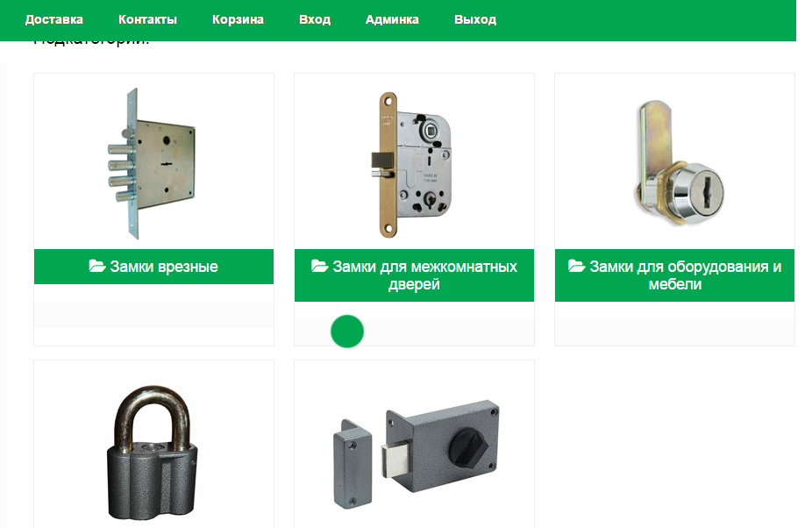Click the mortise lock product image
The image size is (812, 528).
[152, 163]
